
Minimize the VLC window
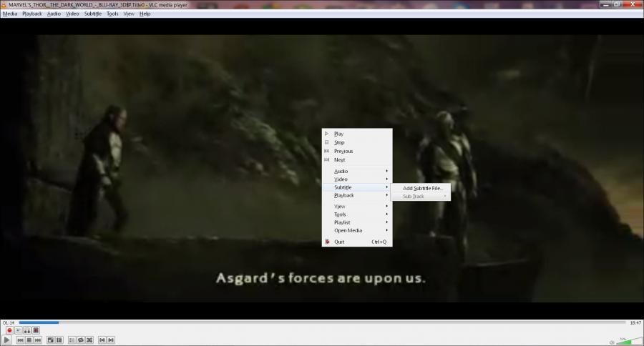pos(605,4)
